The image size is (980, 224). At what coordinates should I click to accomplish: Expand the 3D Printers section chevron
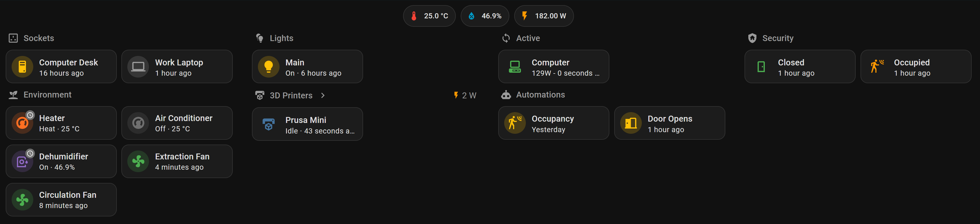[323, 95]
